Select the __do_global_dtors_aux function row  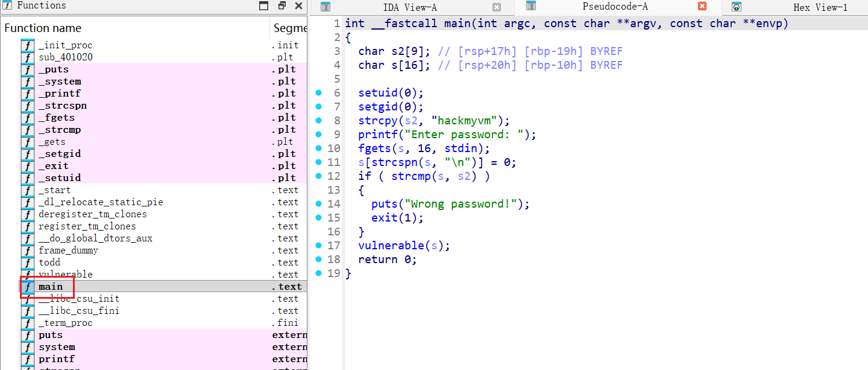pos(163,238)
